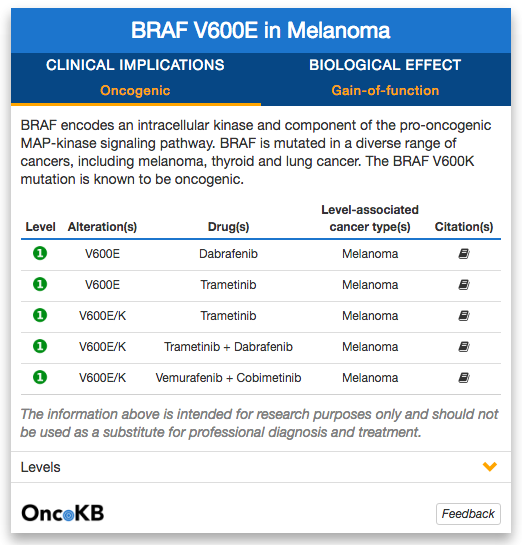Screen dimensions: 522x545
Task: Click Gain-of-function label under Biological Effect
Action: [385, 90]
